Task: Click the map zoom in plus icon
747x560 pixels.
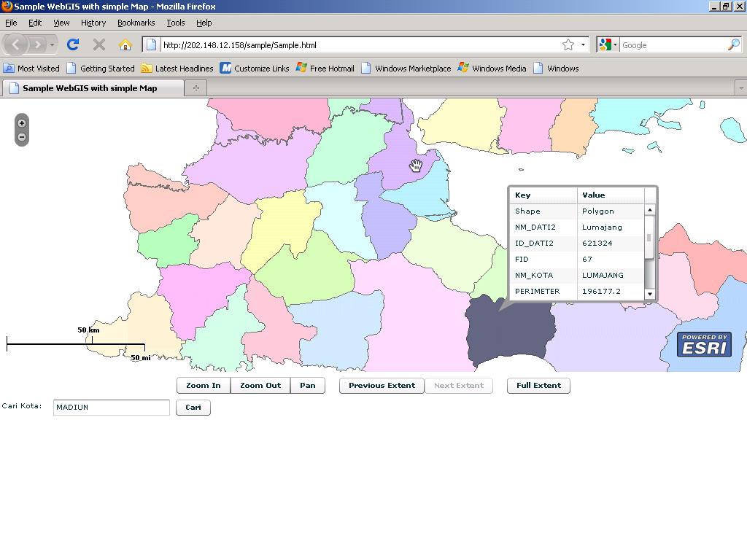Action: (x=21, y=122)
